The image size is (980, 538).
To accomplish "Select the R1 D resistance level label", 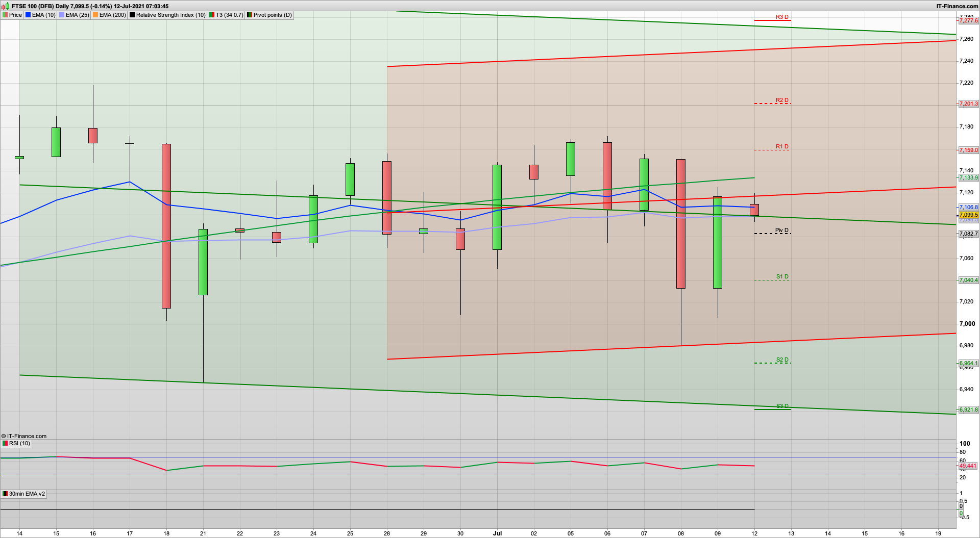I will (x=781, y=147).
